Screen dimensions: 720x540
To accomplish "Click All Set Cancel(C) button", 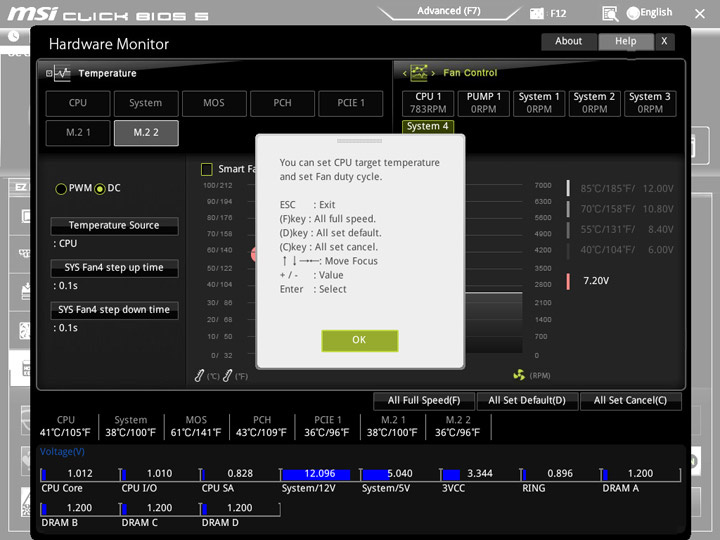I will click(x=630, y=400).
